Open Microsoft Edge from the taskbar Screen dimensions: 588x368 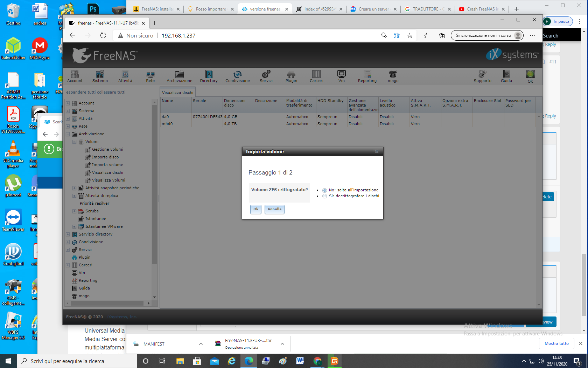coord(248,361)
